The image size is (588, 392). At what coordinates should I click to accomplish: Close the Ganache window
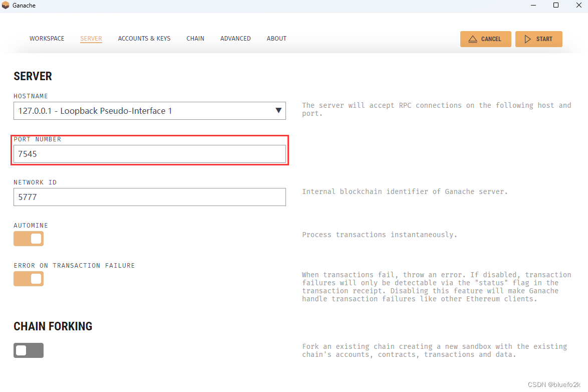[578, 5]
